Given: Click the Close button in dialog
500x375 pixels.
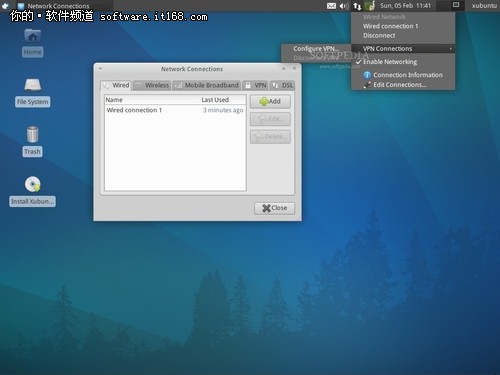Looking at the screenshot, I should [x=274, y=208].
